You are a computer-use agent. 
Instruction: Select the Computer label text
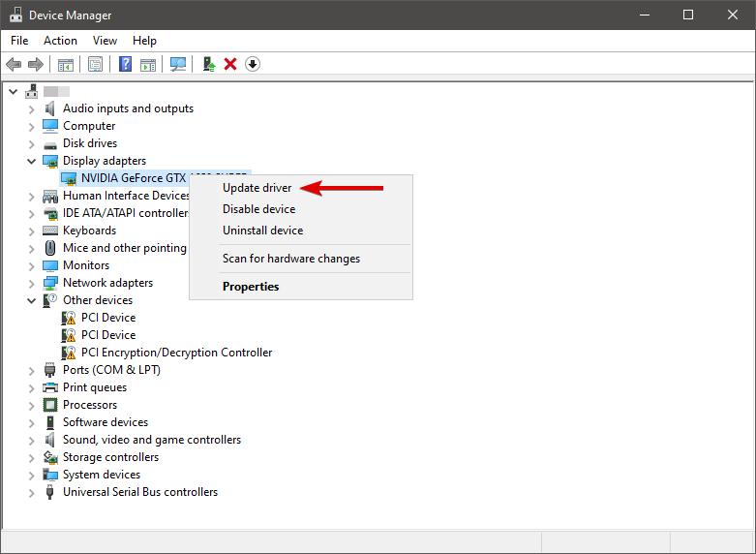pyautogui.click(x=89, y=126)
